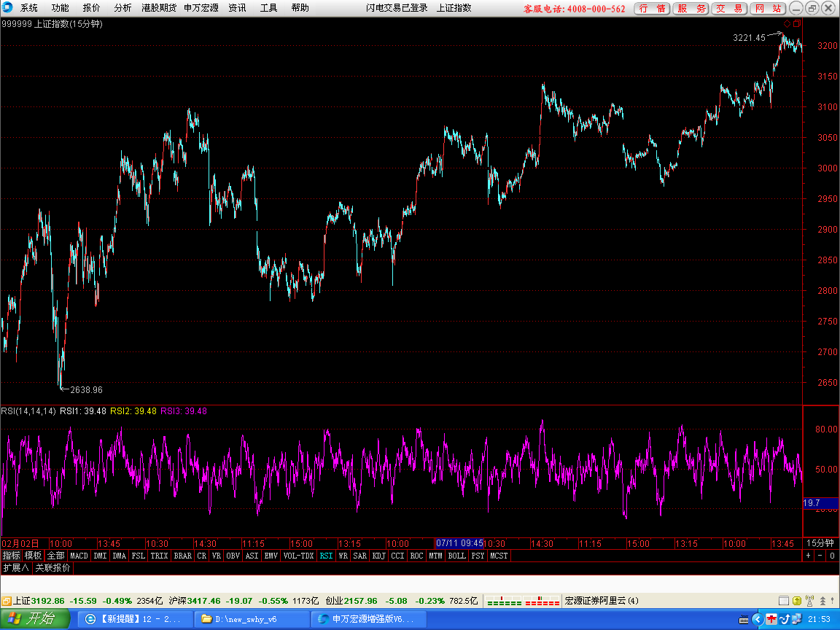
Task: Click the red restore-pane icon above the chart
Action: coord(796,23)
